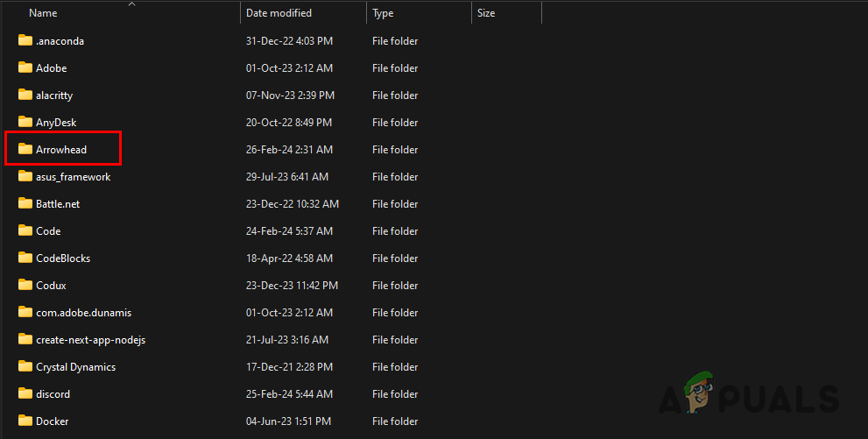This screenshot has height=439, width=868.
Task: Select the asus_framework folder name
Action: [x=73, y=177]
